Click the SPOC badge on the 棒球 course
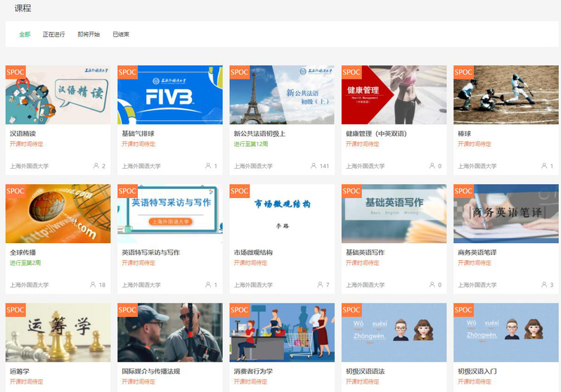Screen dimensions: 561x392 463,72
